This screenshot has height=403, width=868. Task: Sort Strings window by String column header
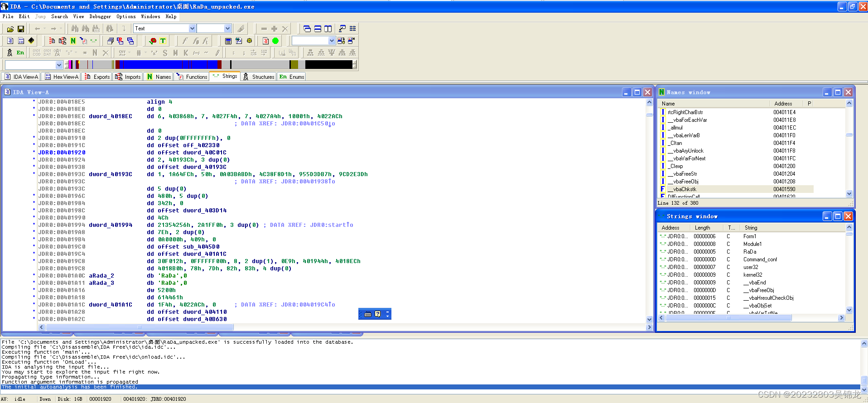point(793,227)
